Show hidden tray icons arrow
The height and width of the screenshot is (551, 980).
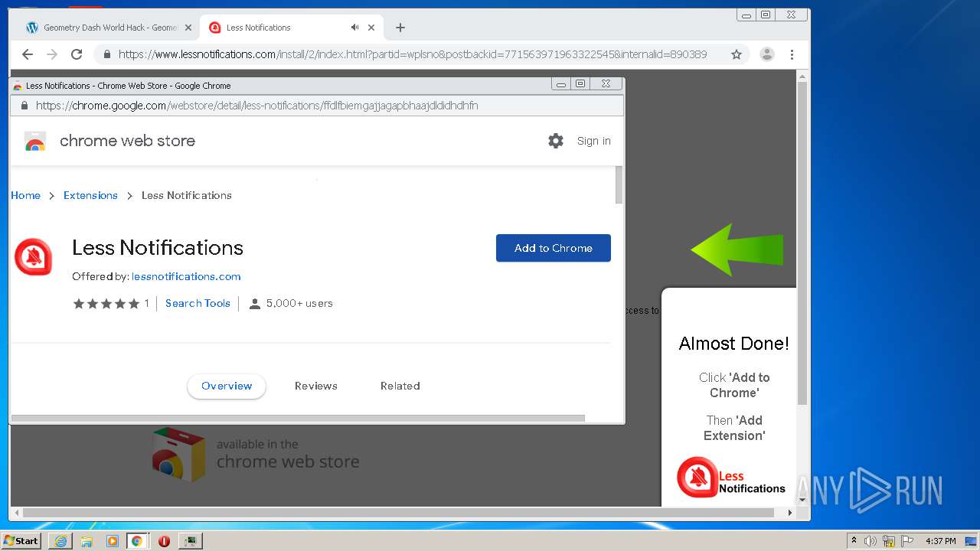(x=854, y=540)
